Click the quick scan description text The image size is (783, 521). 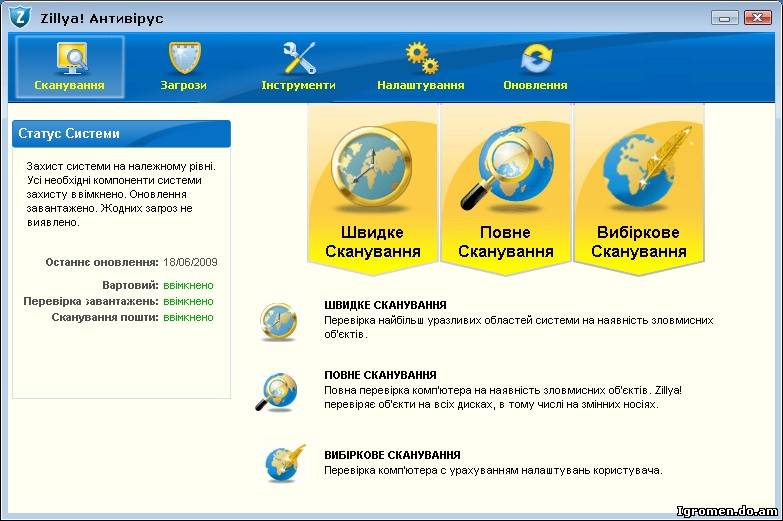pyautogui.click(x=519, y=327)
